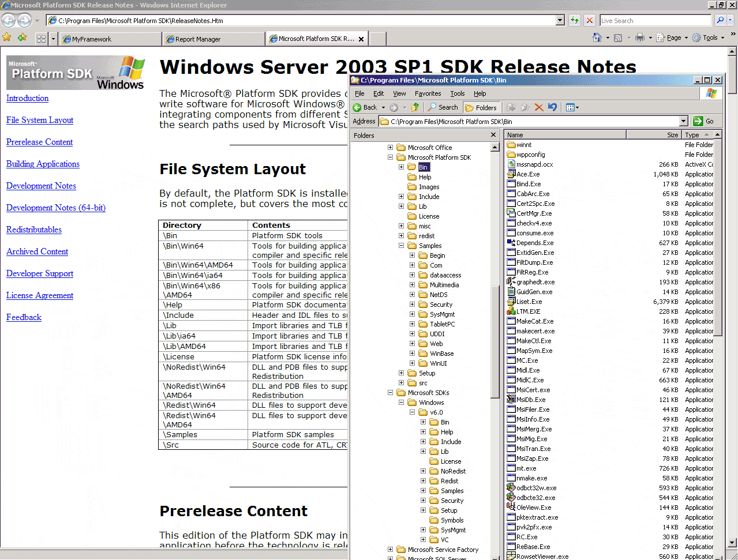Click the IE Print icon

coord(639,37)
